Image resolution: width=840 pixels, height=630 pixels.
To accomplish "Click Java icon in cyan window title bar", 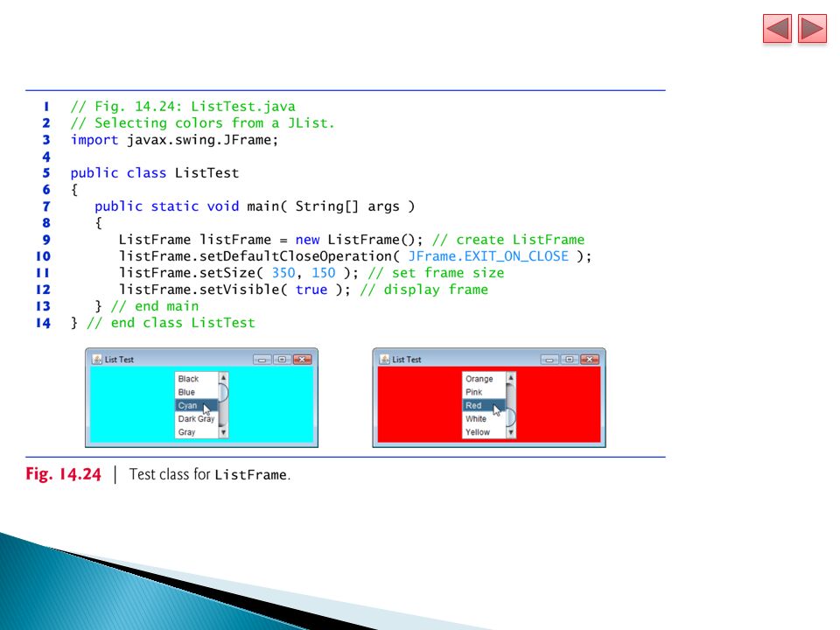I will 97,360.
